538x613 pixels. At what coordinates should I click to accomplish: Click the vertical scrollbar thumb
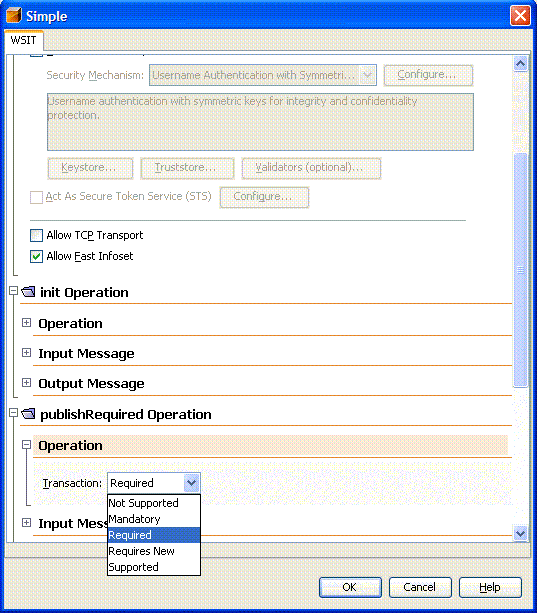(x=520, y=270)
